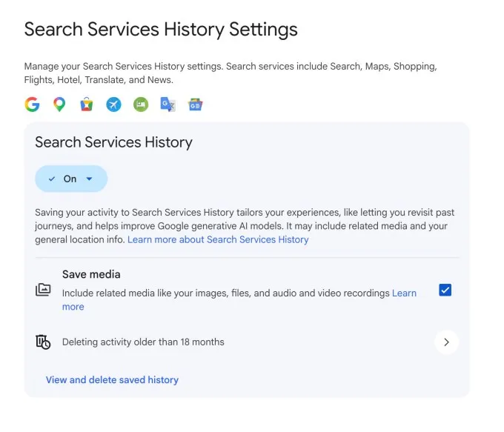The width and height of the screenshot is (504, 432).
Task: Open View and delete saved history
Action: [112, 380]
